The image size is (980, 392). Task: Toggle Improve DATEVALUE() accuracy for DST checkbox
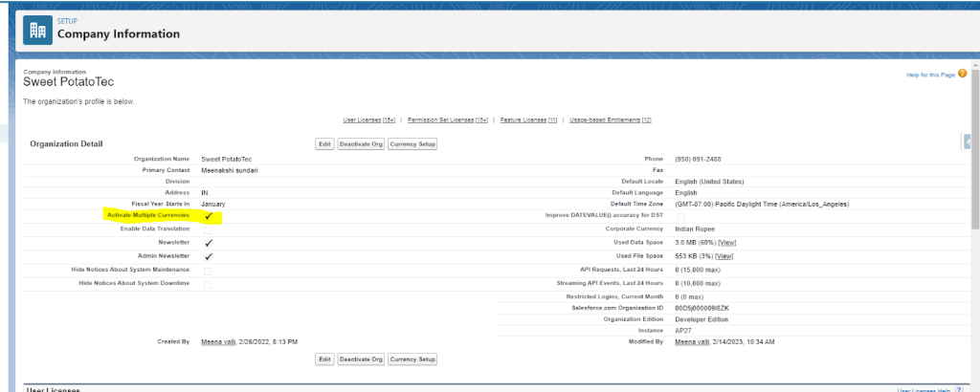click(680, 216)
